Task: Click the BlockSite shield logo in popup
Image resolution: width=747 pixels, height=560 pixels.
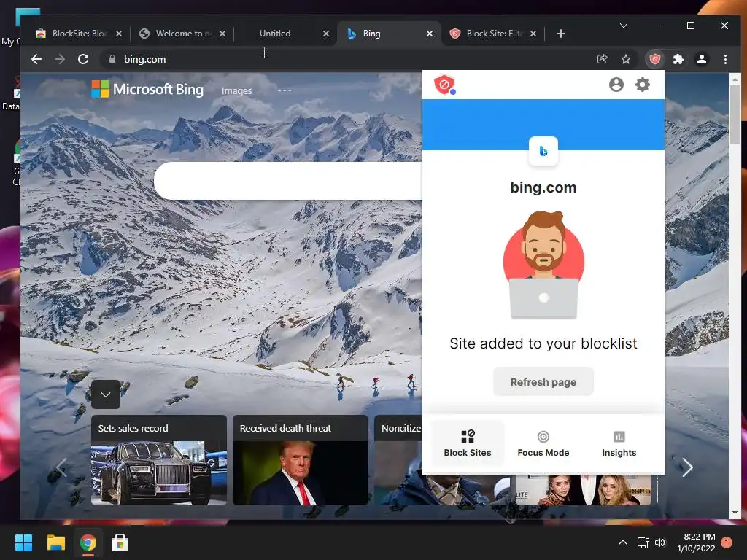Action: coord(444,85)
